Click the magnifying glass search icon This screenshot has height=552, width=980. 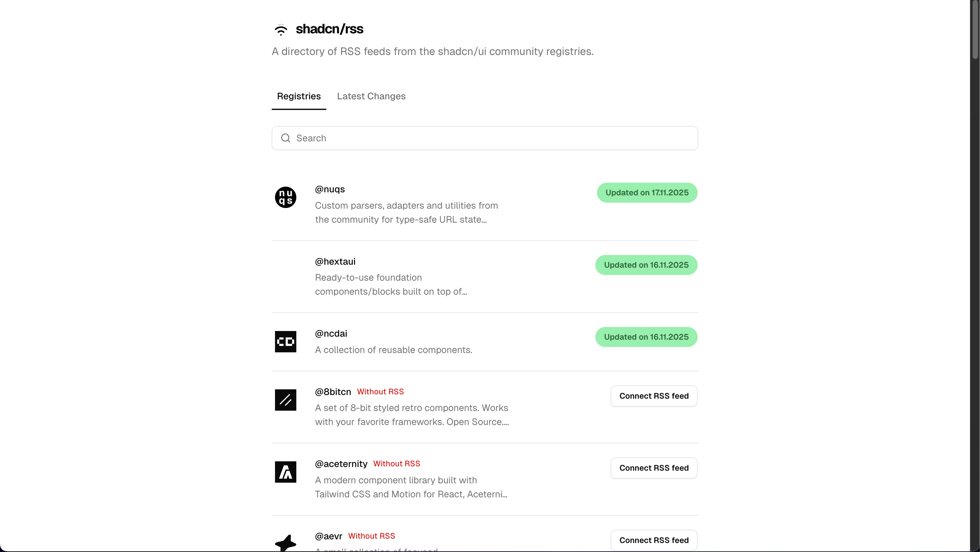(x=285, y=138)
